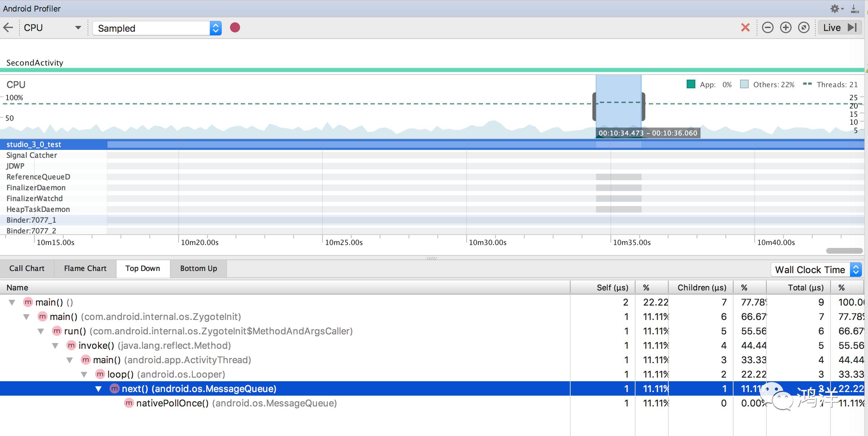Viewport: 868px width, 436px height.
Task: Click the left handle of timeline selection
Action: (594, 107)
